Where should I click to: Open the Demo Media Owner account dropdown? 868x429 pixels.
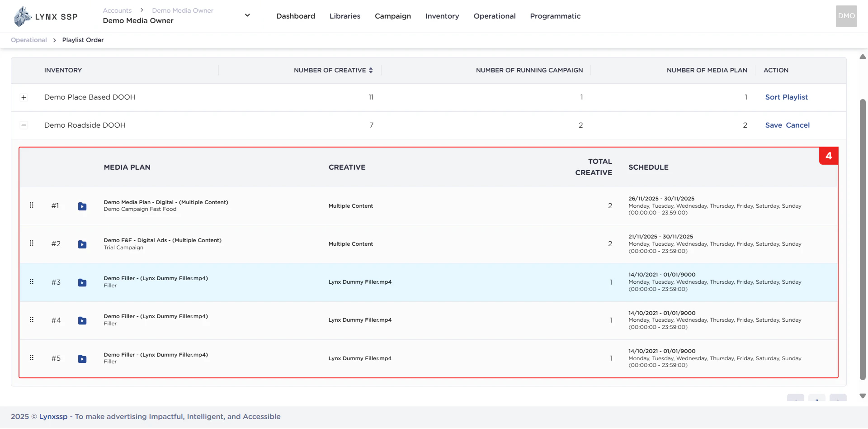(x=247, y=15)
